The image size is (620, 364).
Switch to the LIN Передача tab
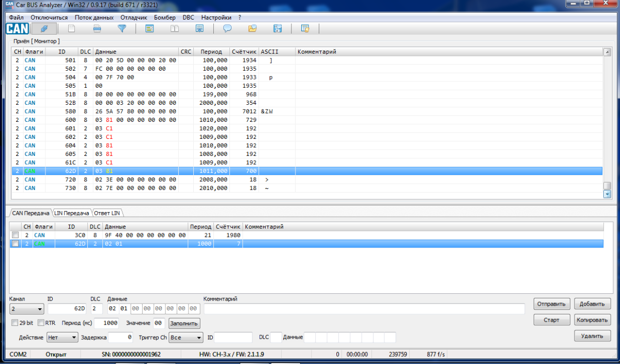(72, 213)
